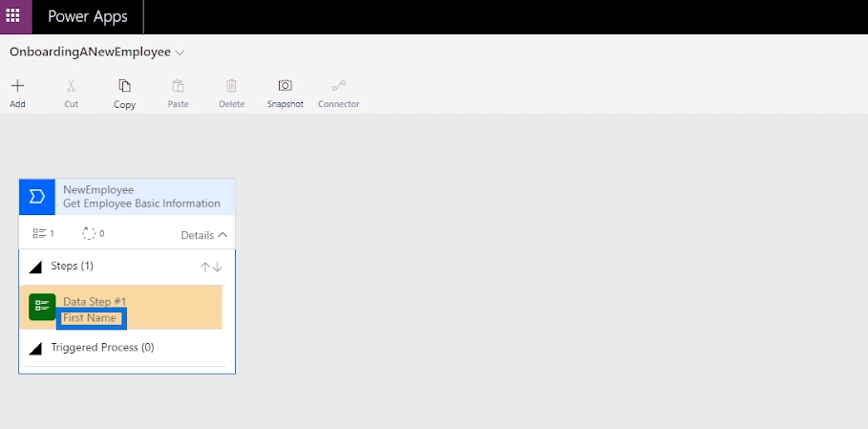Move step down with the down arrow
Image resolution: width=868 pixels, height=429 pixels.
point(218,268)
